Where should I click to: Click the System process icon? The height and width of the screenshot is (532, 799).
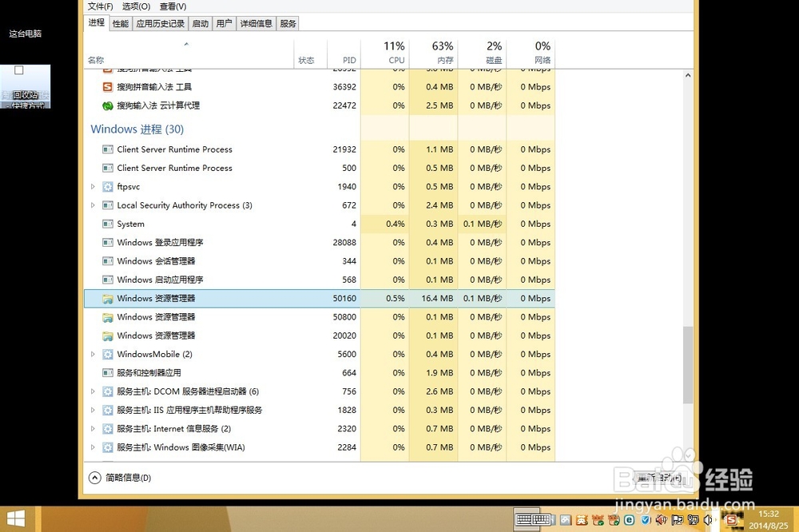pos(108,224)
